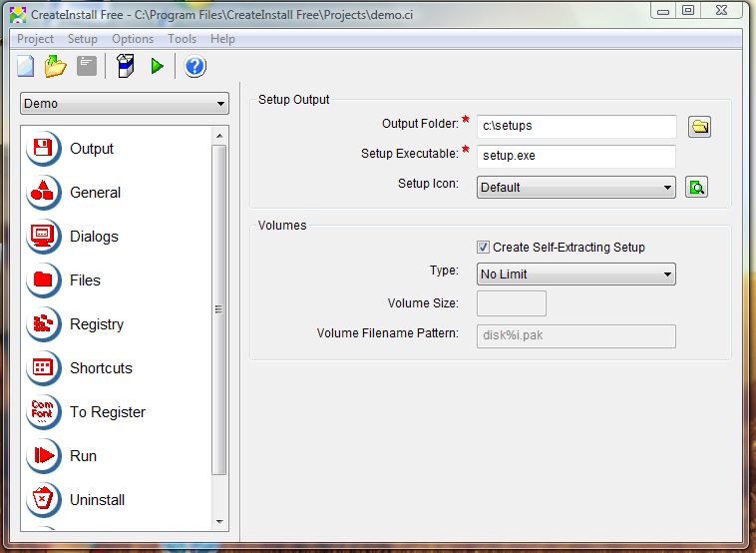Select the Dialogs monitor icon
Screen dimensions: 756x553
tap(44, 236)
